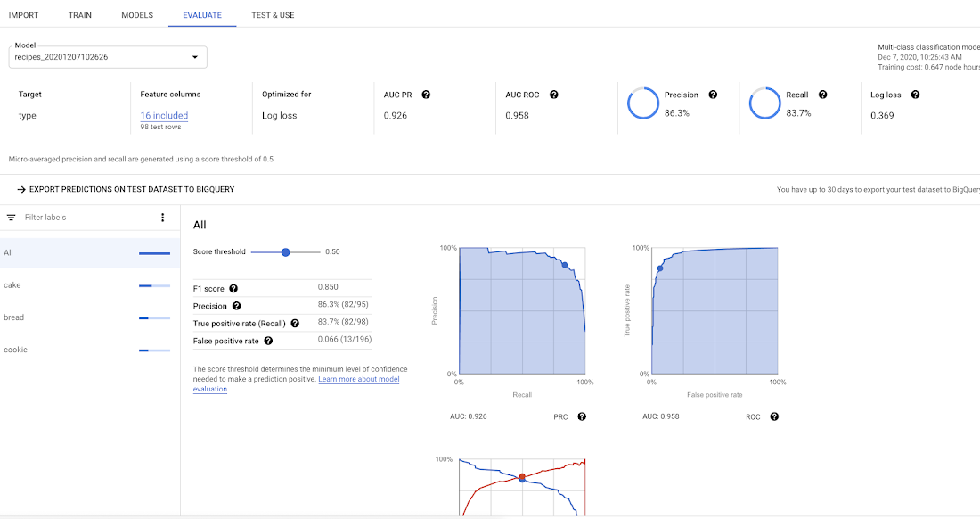Open the Model selection dropdown
This screenshot has height=519, width=980.
[108, 57]
